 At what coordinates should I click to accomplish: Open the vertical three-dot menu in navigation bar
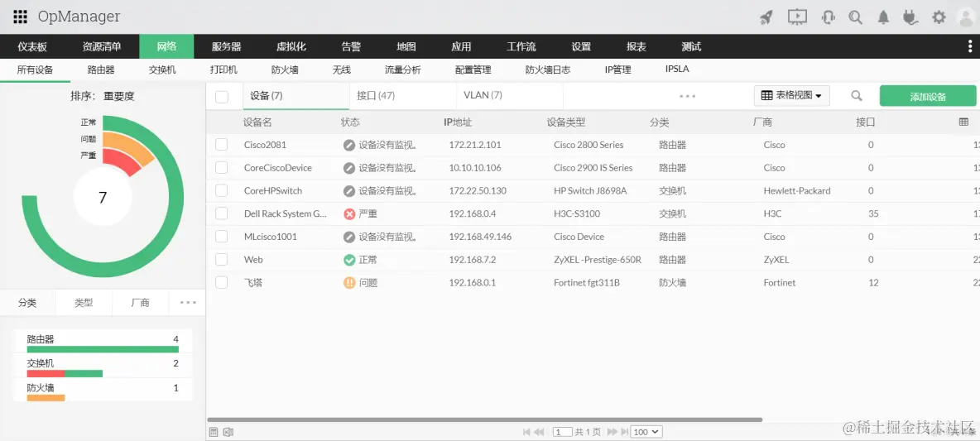[x=969, y=46]
